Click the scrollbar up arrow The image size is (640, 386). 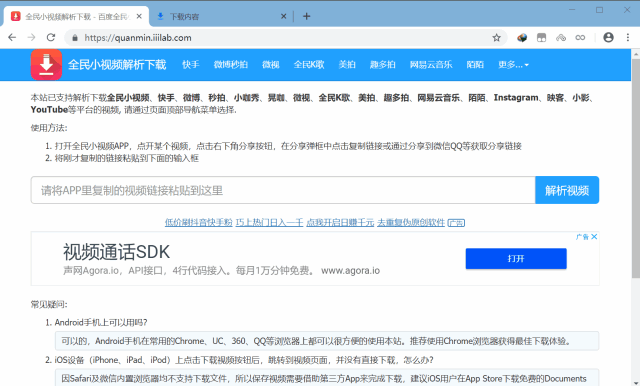[x=636, y=53]
